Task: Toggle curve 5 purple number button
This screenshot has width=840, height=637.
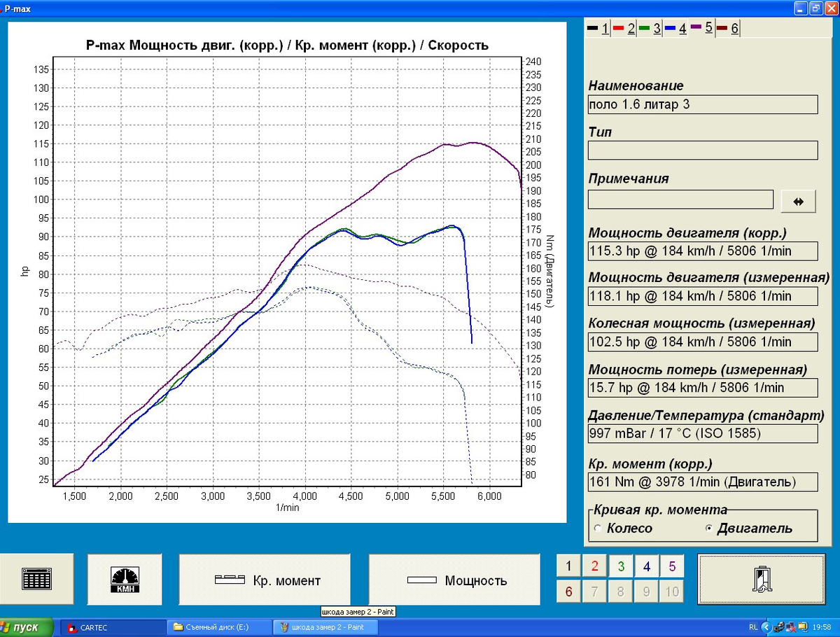Action: (x=671, y=566)
